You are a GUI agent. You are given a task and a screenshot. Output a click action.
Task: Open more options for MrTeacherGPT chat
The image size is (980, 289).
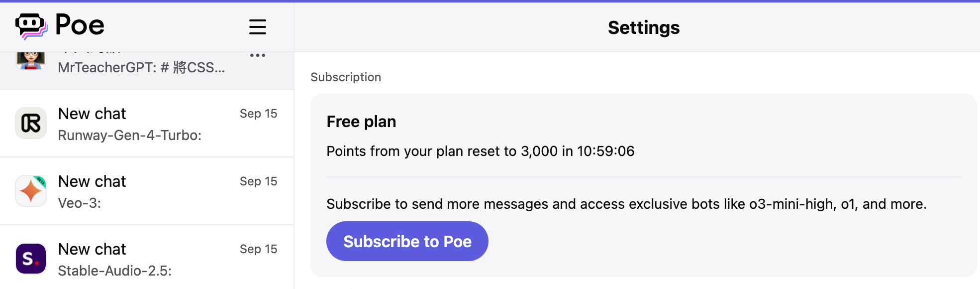[257, 55]
